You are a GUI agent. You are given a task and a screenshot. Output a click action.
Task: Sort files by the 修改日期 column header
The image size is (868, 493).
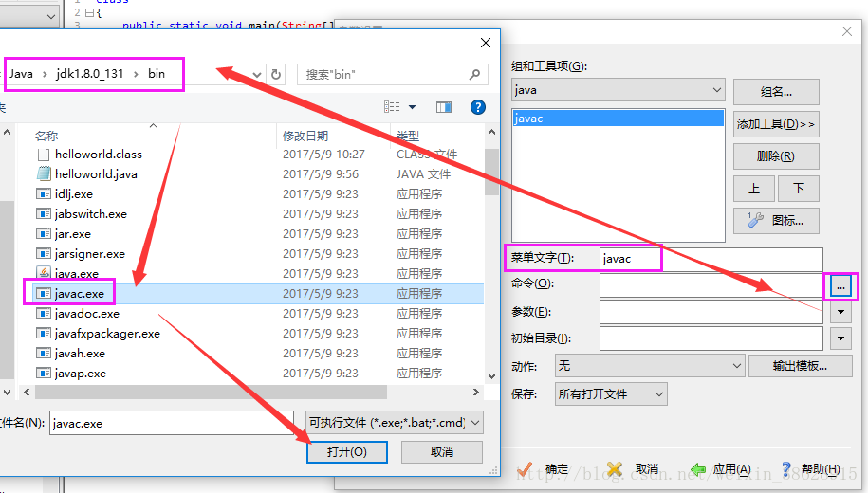coord(305,136)
